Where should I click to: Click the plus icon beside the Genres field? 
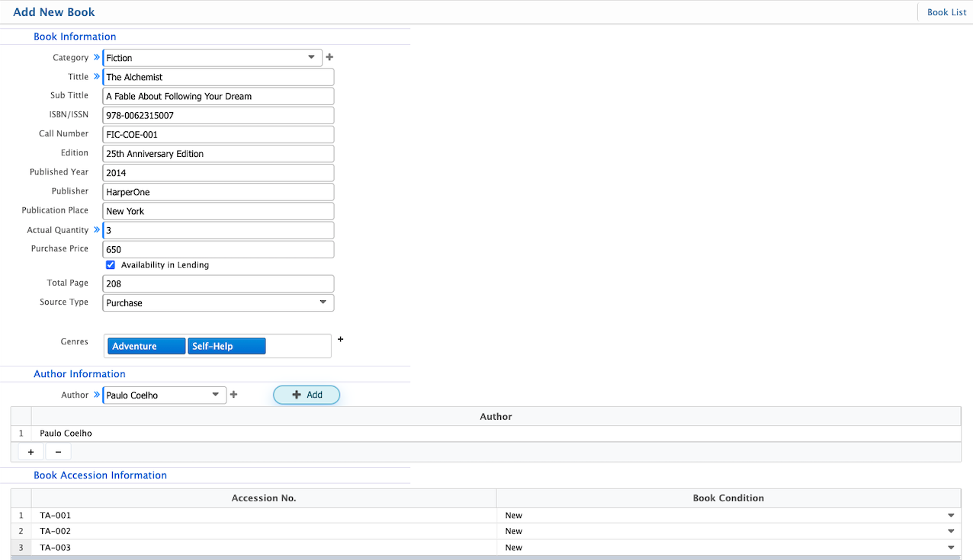point(340,339)
